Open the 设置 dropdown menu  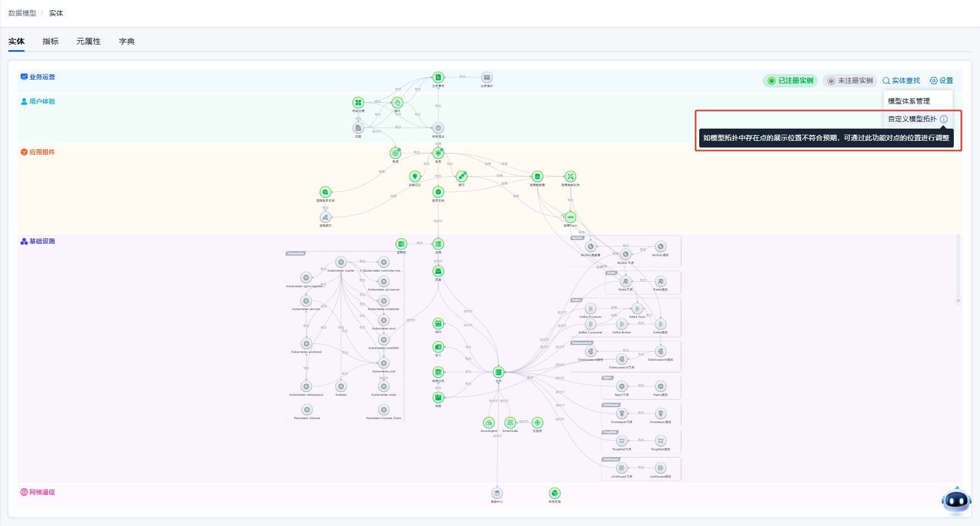click(x=942, y=81)
